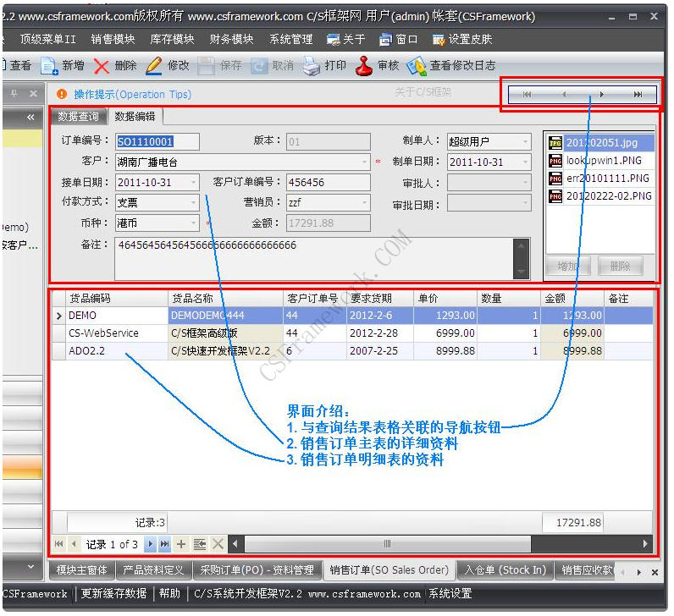Click grid navigator insert-row icon
674x616 pixels.
[x=200, y=544]
